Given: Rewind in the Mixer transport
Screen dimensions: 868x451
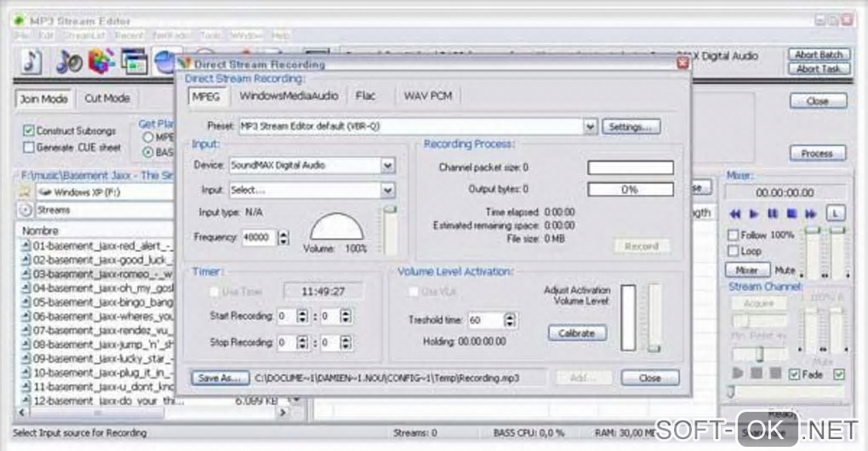Looking at the screenshot, I should 735,214.
